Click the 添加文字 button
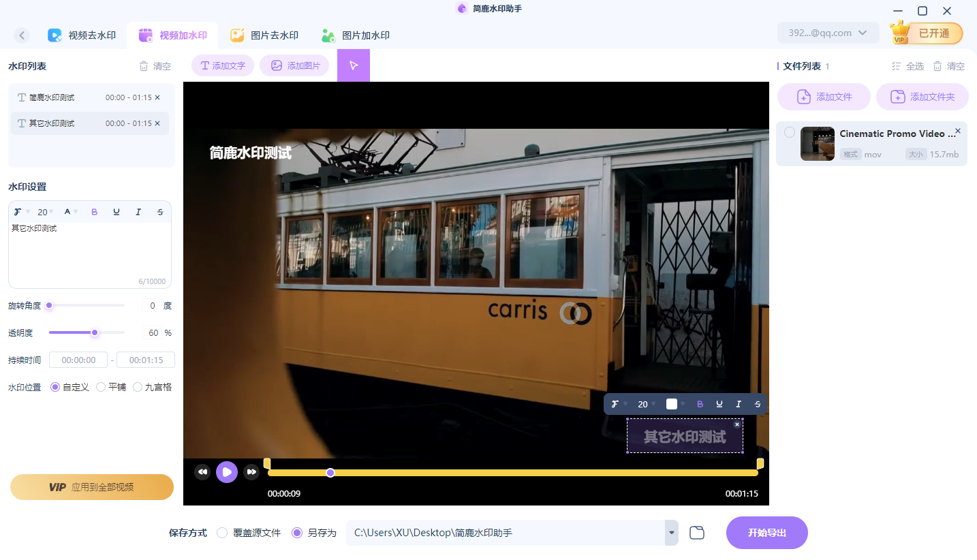This screenshot has height=560, width=977. (223, 65)
